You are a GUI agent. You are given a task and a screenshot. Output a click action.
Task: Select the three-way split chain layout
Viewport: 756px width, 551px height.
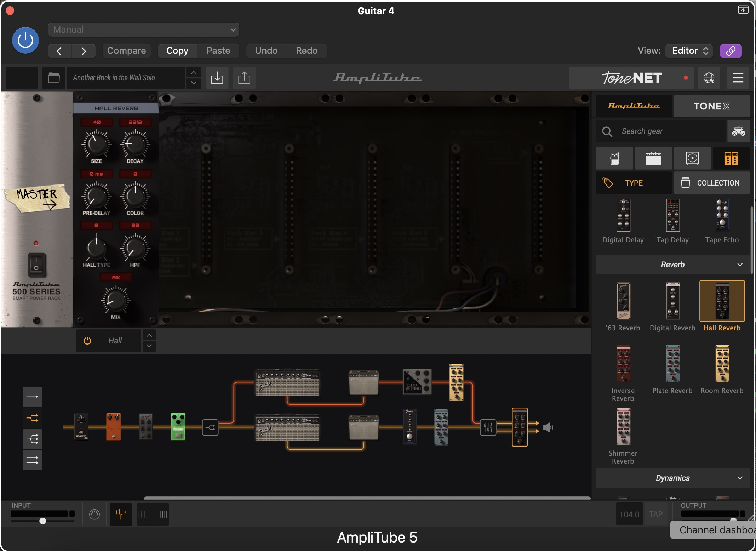click(32, 439)
